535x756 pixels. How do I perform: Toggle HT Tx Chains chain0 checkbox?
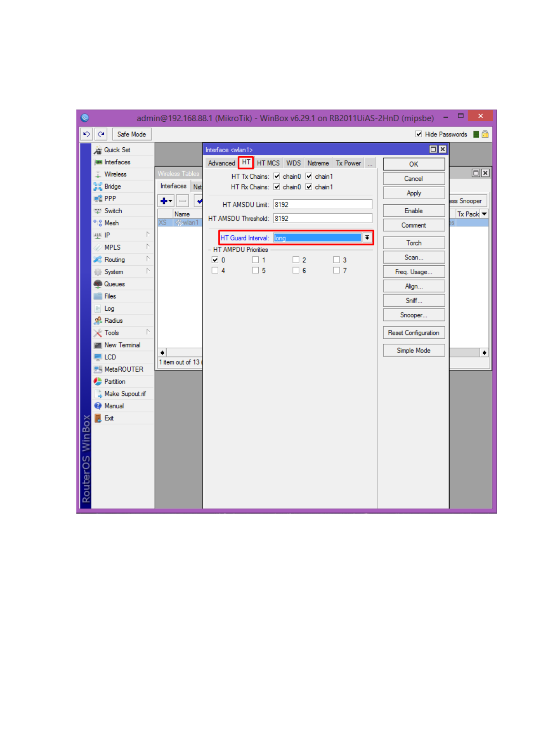pos(277,176)
